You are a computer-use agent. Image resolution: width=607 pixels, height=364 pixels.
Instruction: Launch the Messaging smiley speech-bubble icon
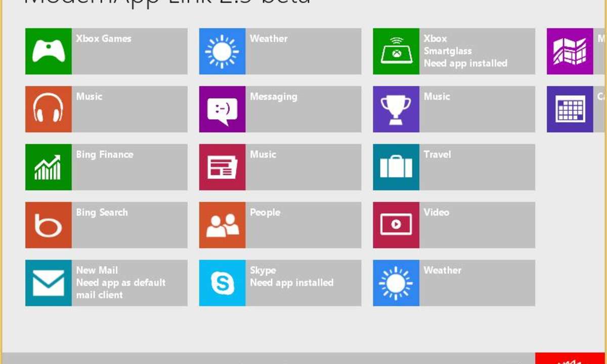pyautogui.click(x=222, y=109)
